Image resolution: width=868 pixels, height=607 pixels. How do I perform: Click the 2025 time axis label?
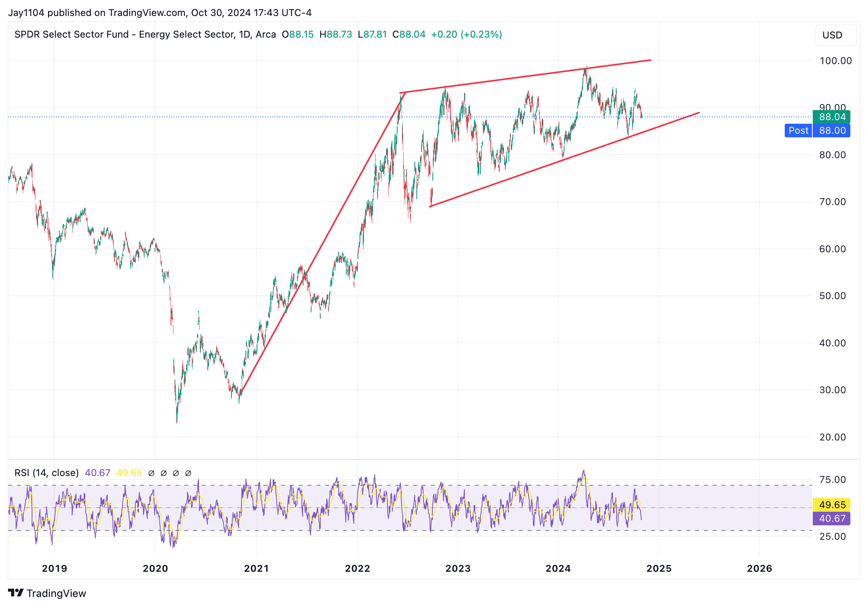pyautogui.click(x=659, y=569)
